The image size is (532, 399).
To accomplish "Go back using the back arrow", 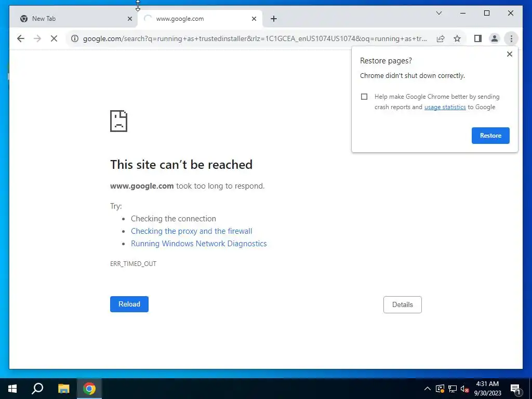I will click(x=21, y=38).
